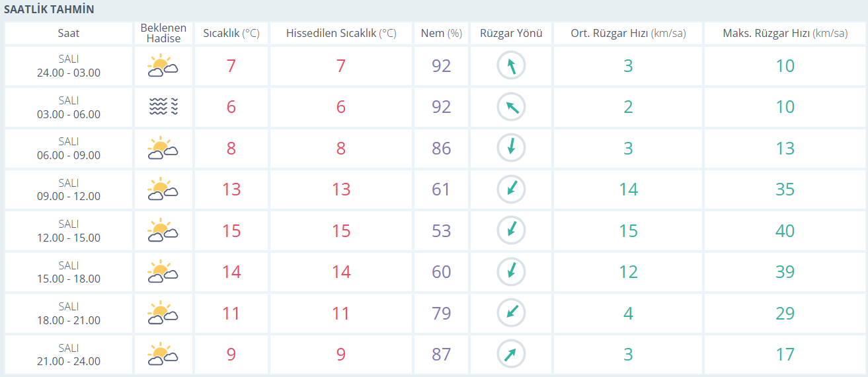Click the SAATLİK TAHMİN section title
The height and width of the screenshot is (377, 868).
click(x=49, y=9)
